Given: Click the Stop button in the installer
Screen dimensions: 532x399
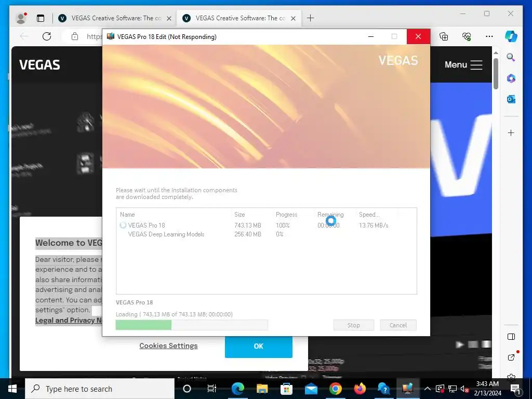Looking at the screenshot, I should [x=353, y=325].
